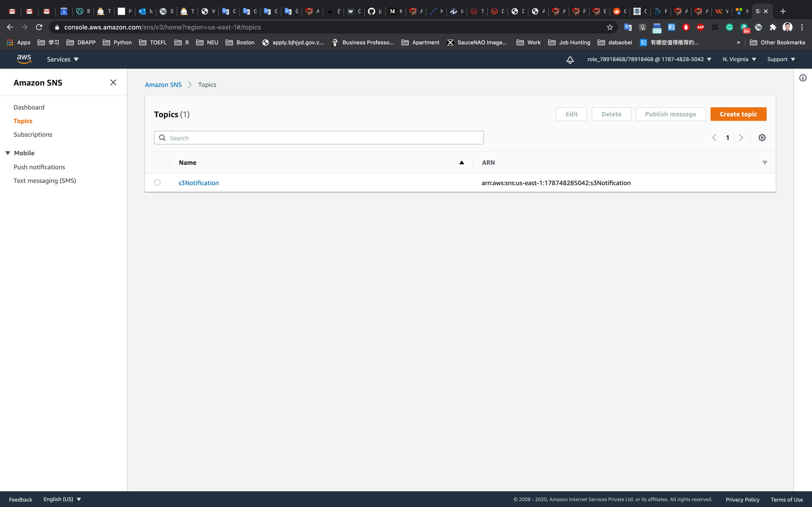Viewport: 812px width, 507px height.
Task: Close the Amazon SNS sidebar
Action: (x=113, y=82)
